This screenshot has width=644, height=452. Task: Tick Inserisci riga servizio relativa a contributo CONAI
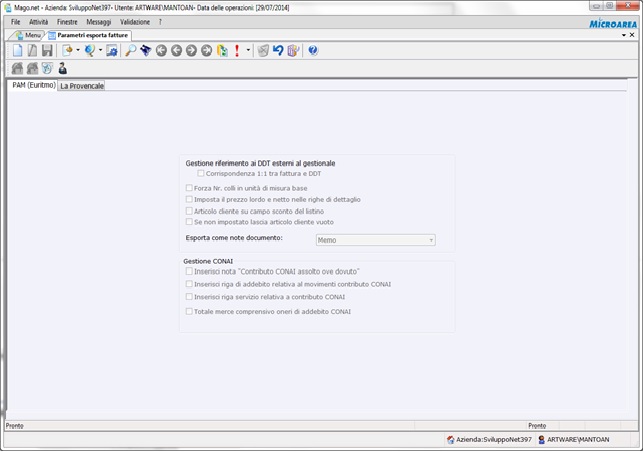190,297
